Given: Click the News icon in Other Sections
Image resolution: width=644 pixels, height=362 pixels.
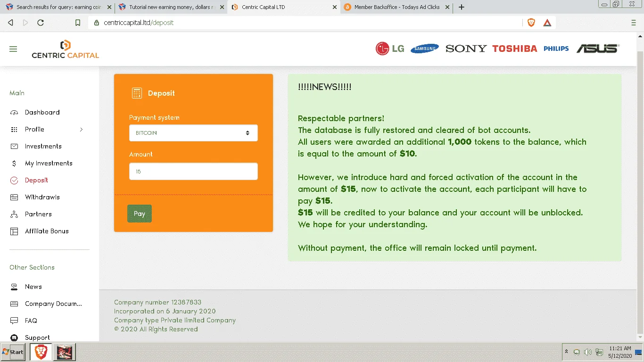Looking at the screenshot, I should tap(14, 287).
